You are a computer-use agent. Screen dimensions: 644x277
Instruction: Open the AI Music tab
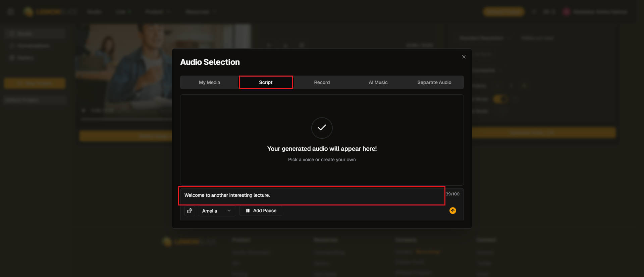pyautogui.click(x=378, y=82)
